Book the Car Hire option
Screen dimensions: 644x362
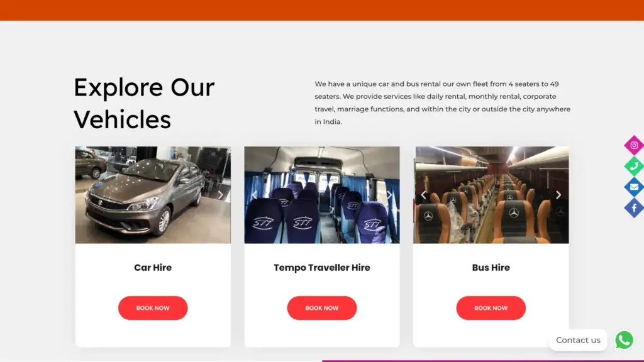click(153, 308)
